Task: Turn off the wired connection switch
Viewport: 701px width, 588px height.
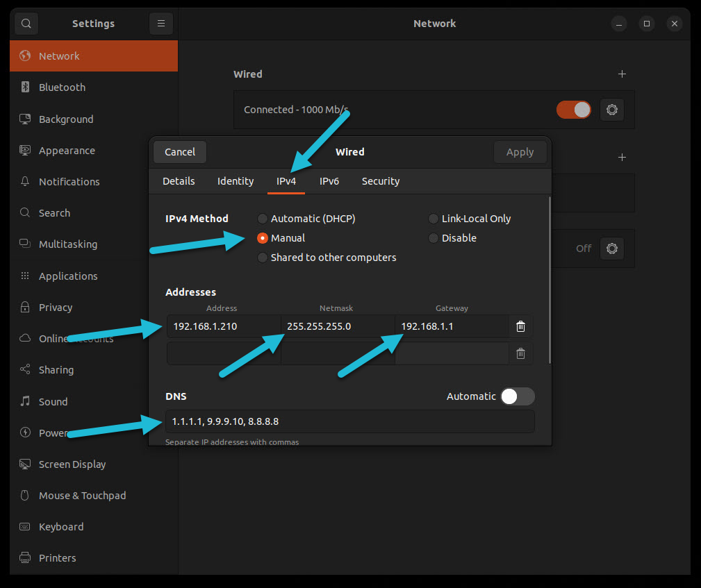Action: click(x=573, y=109)
